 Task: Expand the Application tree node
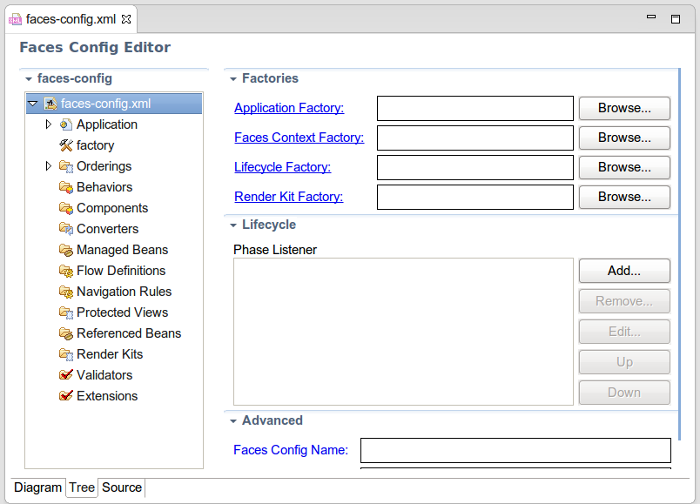(49, 125)
